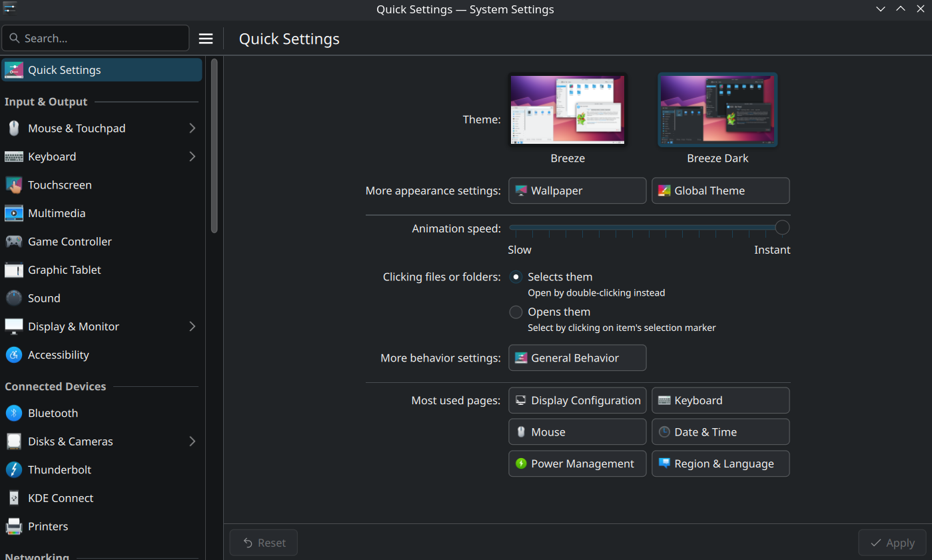
Task: Click the System Settings title bar icon
Action: click(9, 9)
